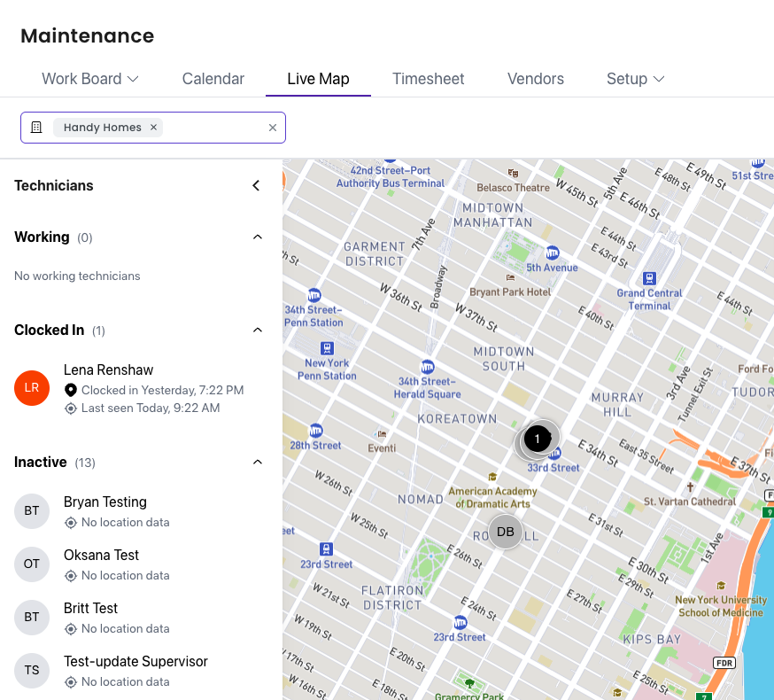Viewport: 774px width, 700px height.
Task: Click the 33rd Street station label
Action: coord(553,468)
